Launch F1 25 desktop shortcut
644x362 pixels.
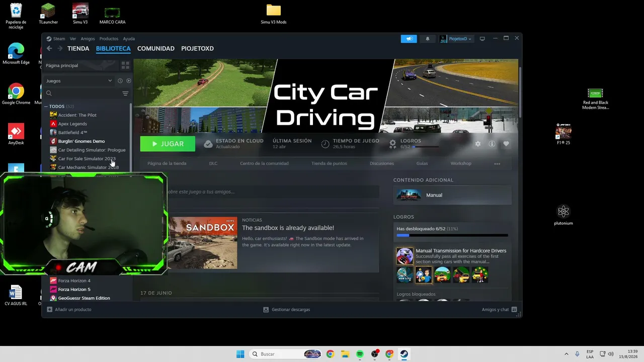pos(563,134)
